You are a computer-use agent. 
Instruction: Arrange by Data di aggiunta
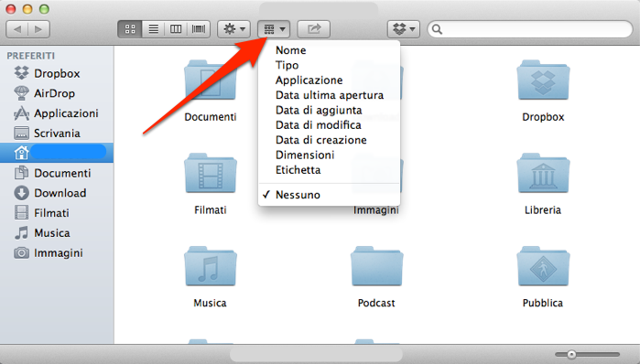click(329, 110)
